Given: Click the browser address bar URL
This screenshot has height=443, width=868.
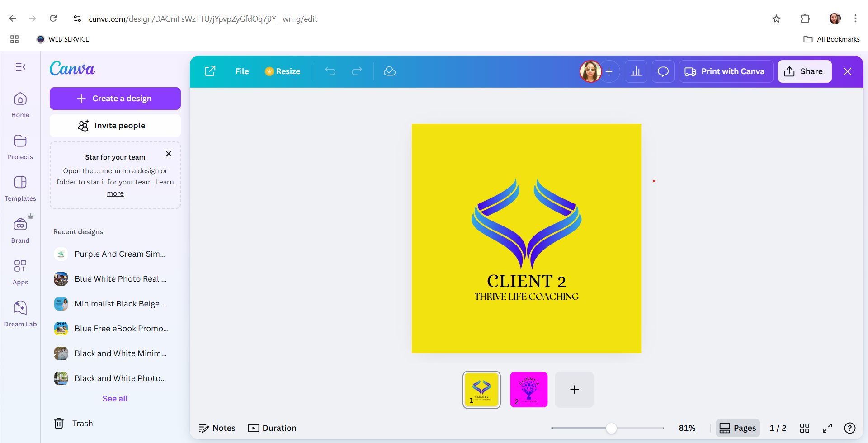Looking at the screenshot, I should (203, 19).
